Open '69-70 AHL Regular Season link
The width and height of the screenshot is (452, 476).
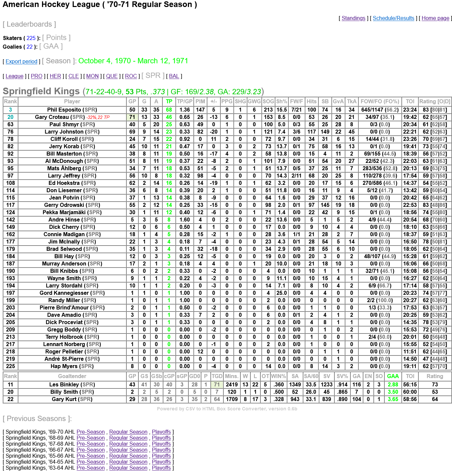click(128, 432)
